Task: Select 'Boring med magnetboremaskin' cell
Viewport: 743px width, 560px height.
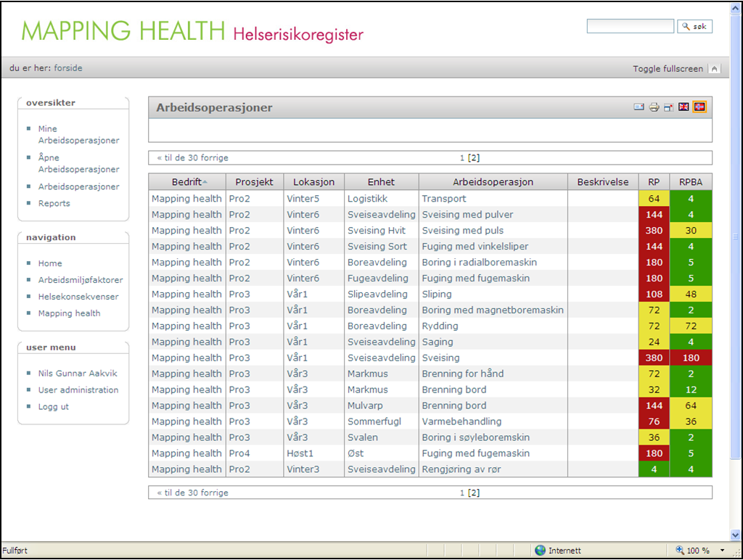Action: [x=493, y=310]
